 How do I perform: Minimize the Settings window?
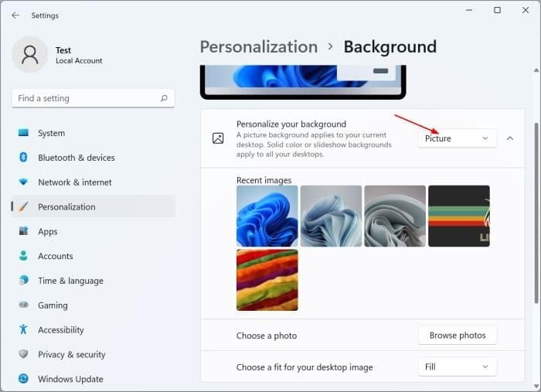(469, 10)
